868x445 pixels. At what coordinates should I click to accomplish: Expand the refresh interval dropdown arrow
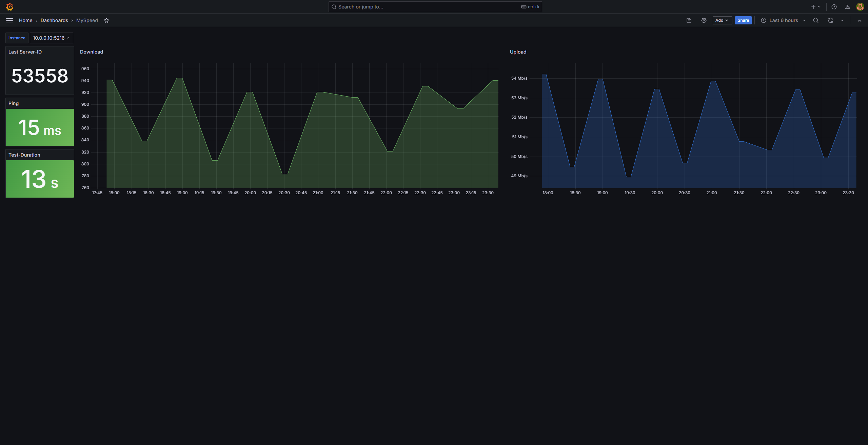click(842, 20)
